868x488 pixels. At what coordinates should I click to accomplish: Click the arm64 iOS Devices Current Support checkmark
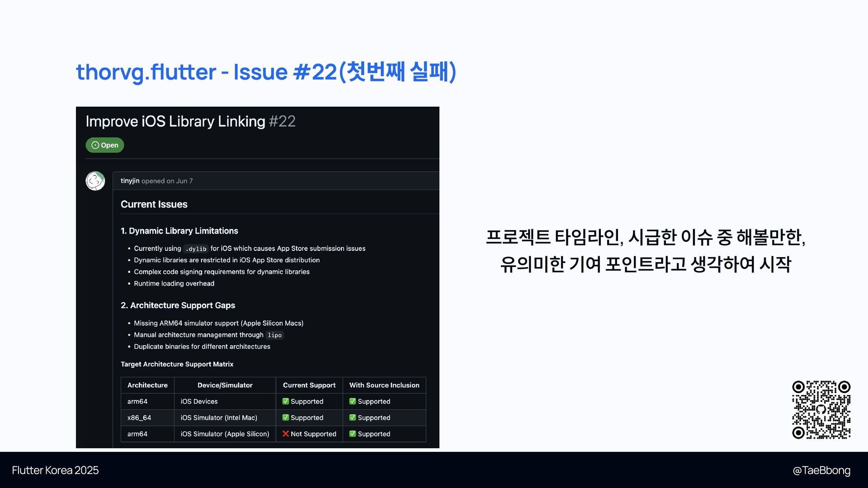click(x=286, y=401)
